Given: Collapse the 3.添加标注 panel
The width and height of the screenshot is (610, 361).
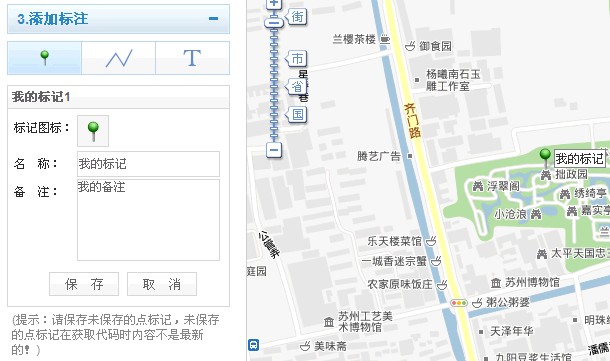Looking at the screenshot, I should (213, 19).
